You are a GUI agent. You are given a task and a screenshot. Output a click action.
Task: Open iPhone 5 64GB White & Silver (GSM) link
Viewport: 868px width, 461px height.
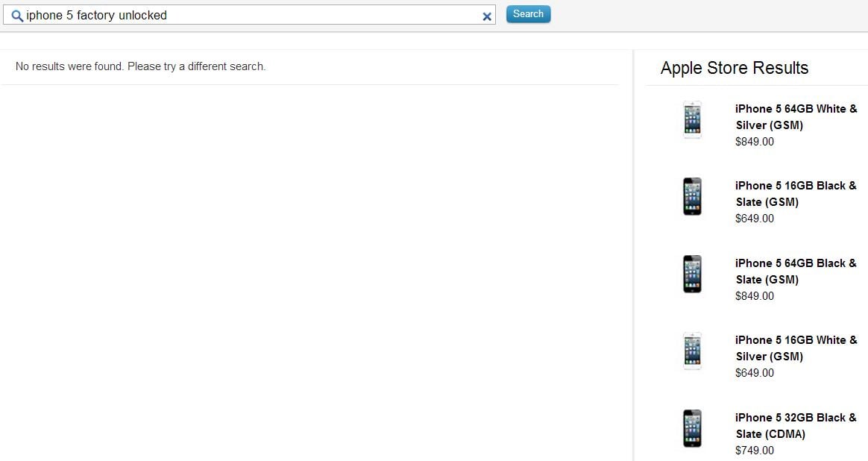pos(796,117)
